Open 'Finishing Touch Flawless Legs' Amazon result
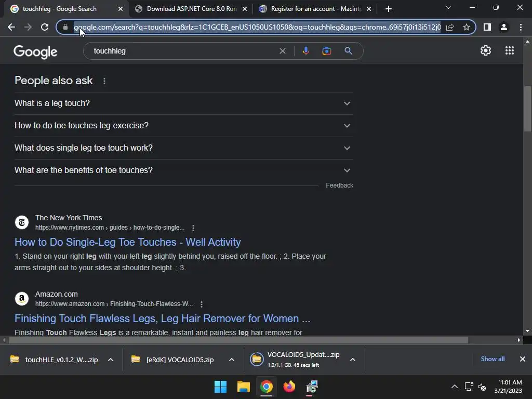532x399 pixels. (x=162, y=318)
